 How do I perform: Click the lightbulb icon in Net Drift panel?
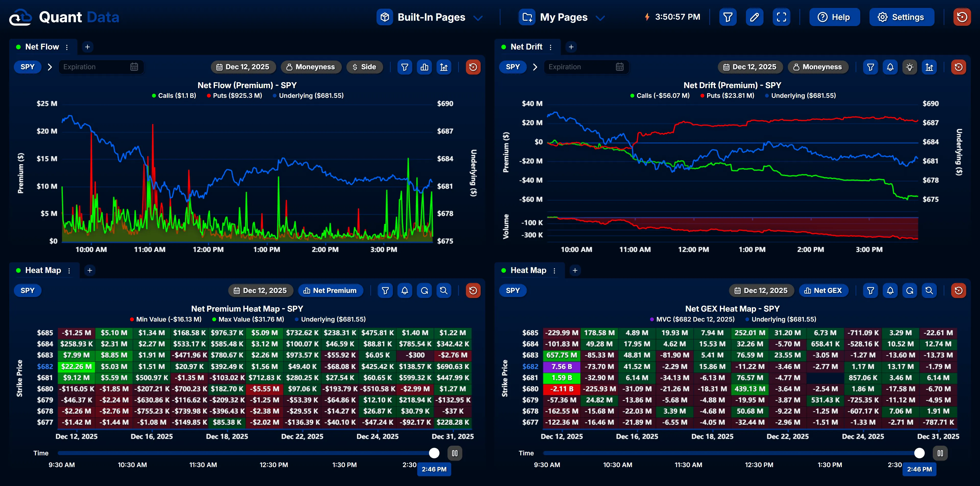coord(909,67)
